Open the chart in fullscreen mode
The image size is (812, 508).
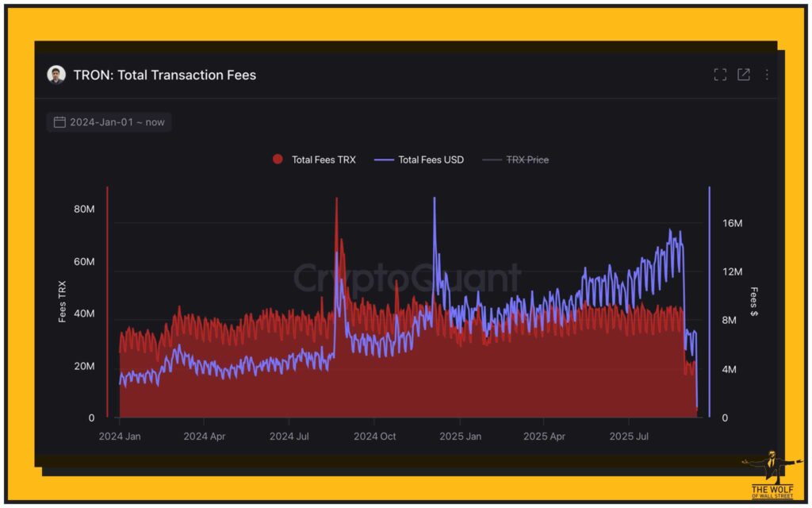click(720, 75)
